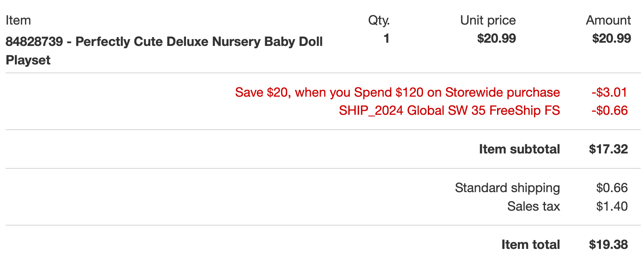Click the Item subtotal label

click(x=519, y=149)
